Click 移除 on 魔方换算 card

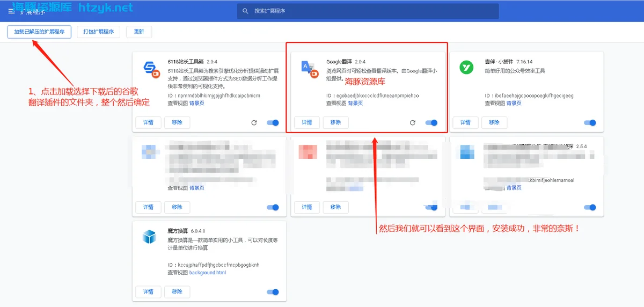177,292
